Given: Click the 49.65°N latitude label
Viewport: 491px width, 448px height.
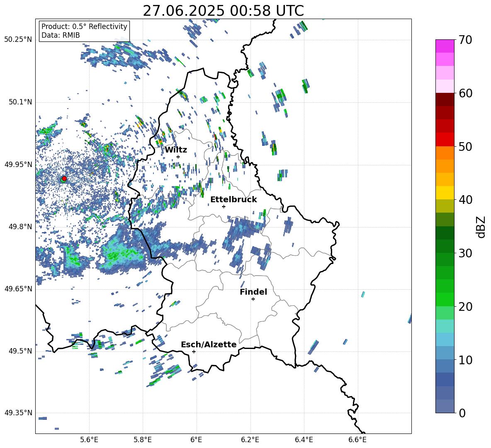Looking at the screenshot, I should pyautogui.click(x=18, y=288).
